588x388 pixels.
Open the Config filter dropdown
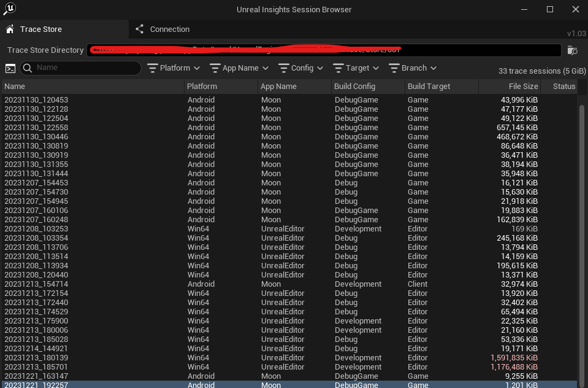click(x=300, y=68)
